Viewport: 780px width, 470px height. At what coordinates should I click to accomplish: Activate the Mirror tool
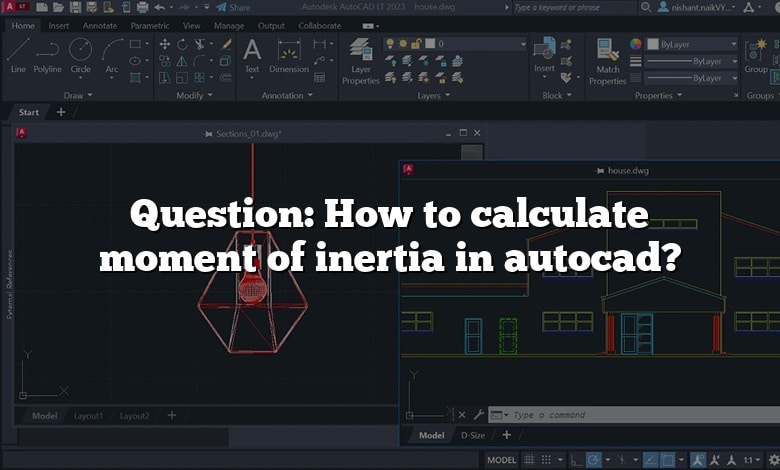click(x=182, y=61)
